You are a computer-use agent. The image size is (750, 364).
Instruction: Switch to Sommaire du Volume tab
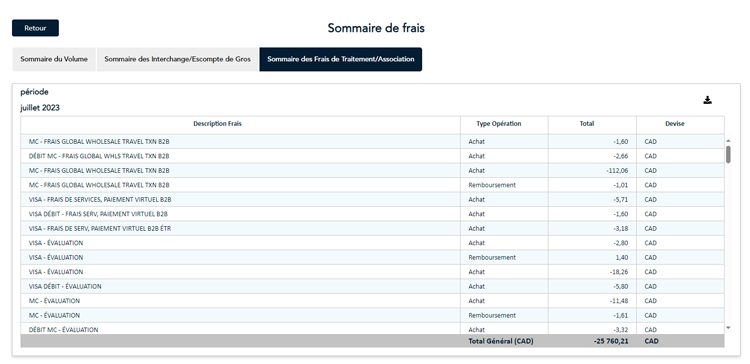point(54,59)
